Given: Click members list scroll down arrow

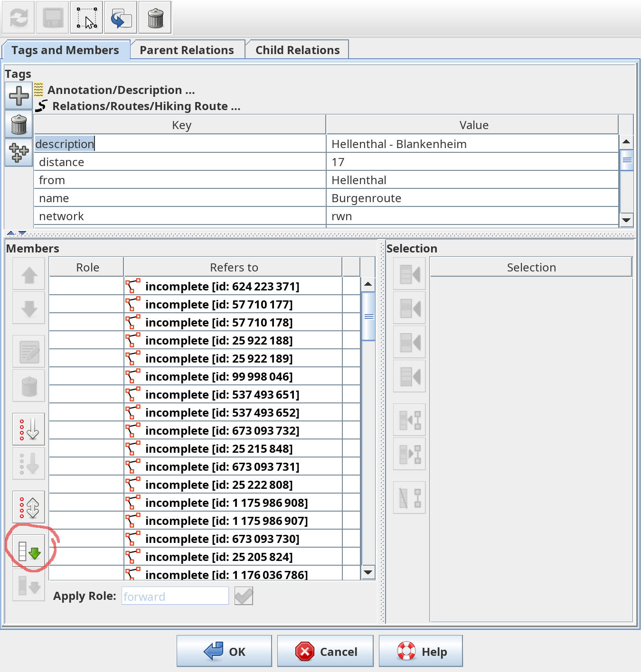Looking at the screenshot, I should point(368,572).
